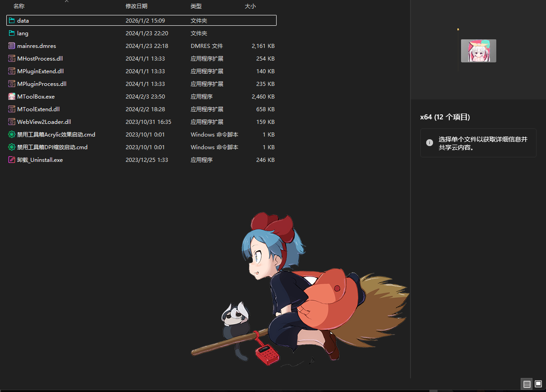Click the info icon in details pane
This screenshot has width=546, height=392.
click(x=429, y=142)
